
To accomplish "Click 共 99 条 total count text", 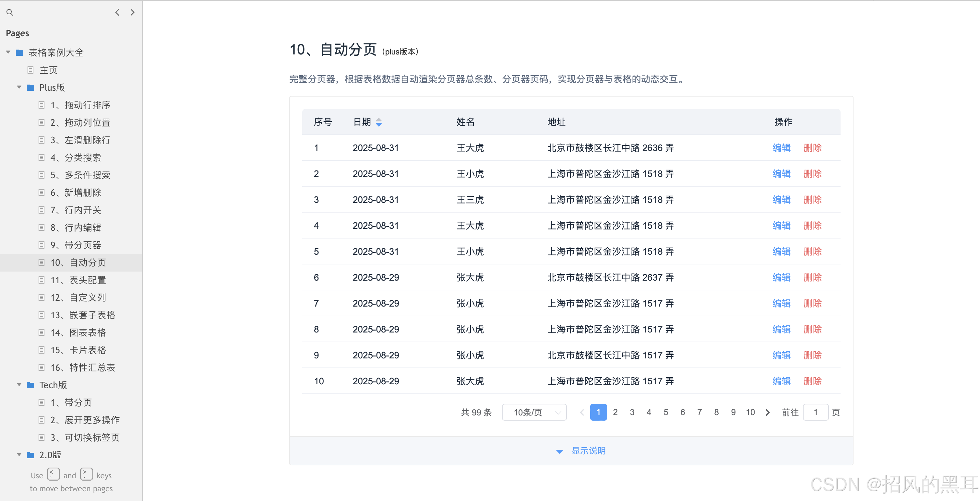I will tap(476, 413).
